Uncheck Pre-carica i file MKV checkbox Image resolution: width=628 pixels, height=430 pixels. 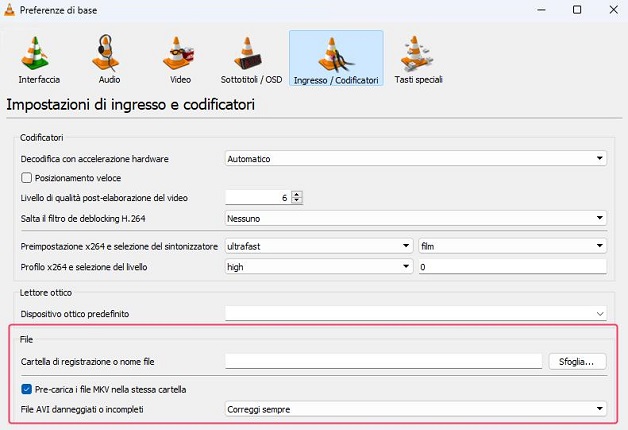[x=26, y=389]
